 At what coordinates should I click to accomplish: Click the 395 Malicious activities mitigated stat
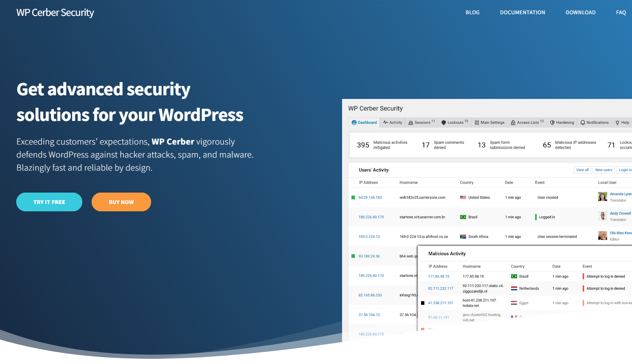pyautogui.click(x=382, y=145)
